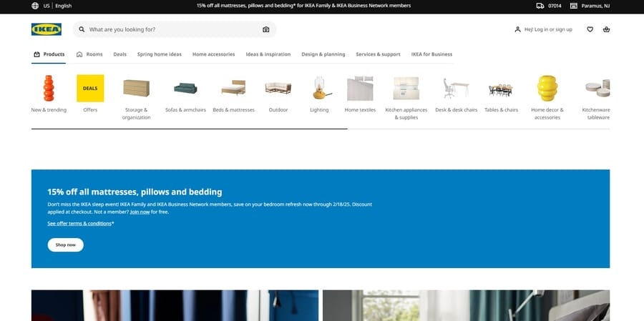Screen dimensions: 644x321
Task: Click the Products bag icon
Action: 37,54
